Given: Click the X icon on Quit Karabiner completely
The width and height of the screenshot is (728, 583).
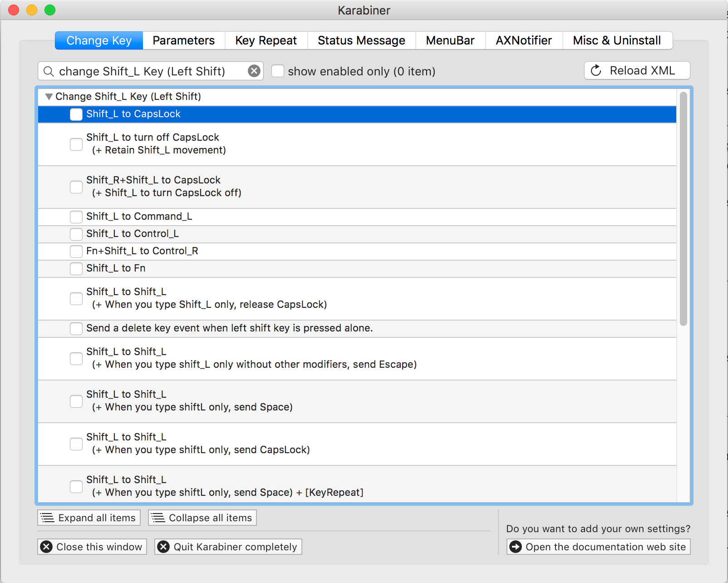Looking at the screenshot, I should (x=163, y=547).
